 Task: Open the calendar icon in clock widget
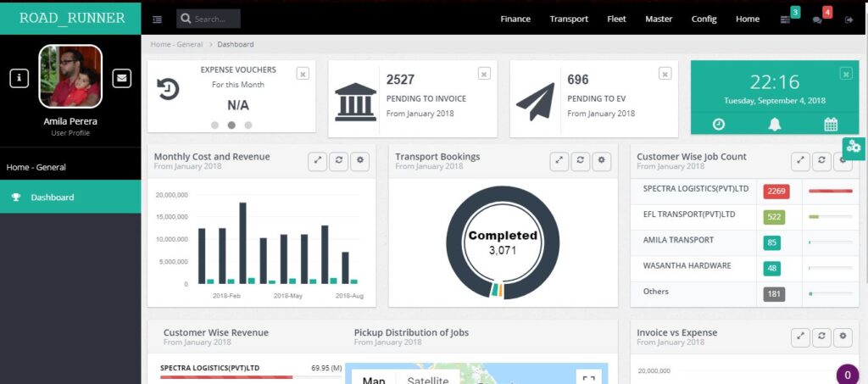(x=831, y=124)
